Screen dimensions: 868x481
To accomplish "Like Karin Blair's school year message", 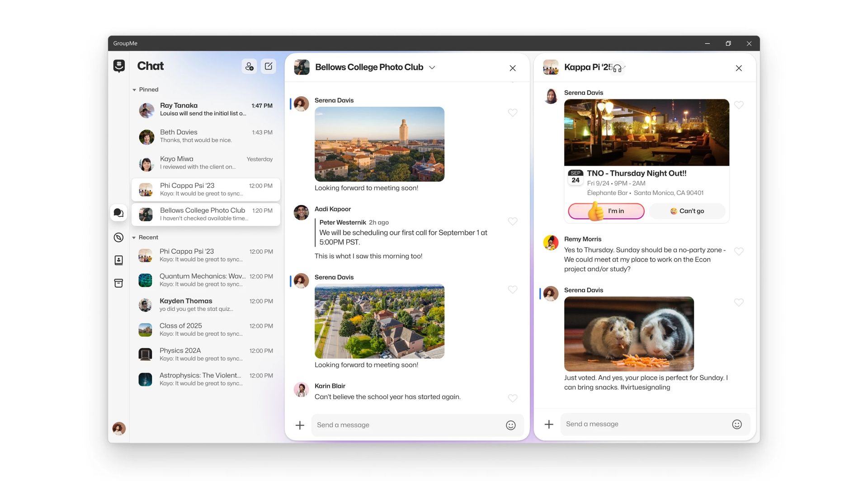I will tap(513, 398).
